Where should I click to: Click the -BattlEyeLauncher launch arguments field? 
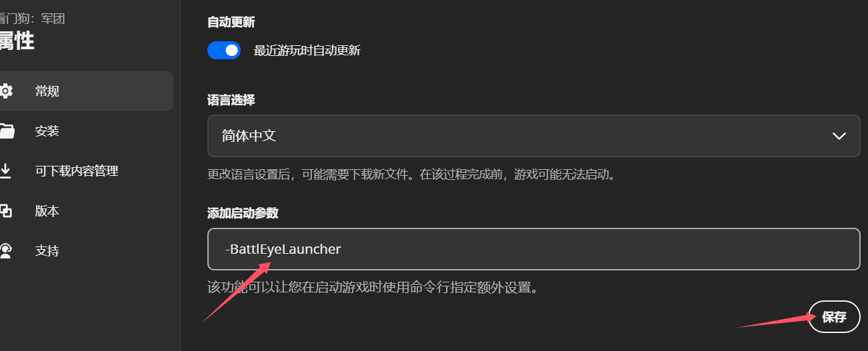533,249
